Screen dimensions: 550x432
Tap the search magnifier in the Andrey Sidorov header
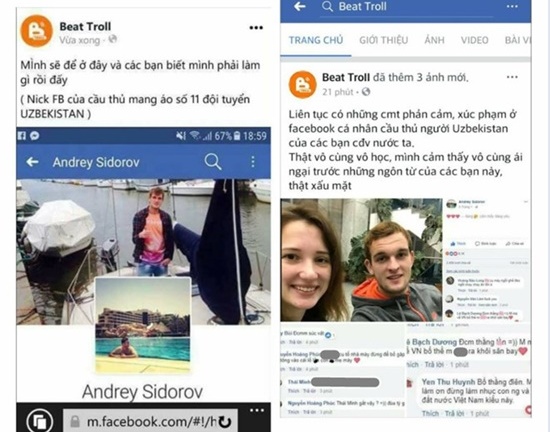coord(213,162)
